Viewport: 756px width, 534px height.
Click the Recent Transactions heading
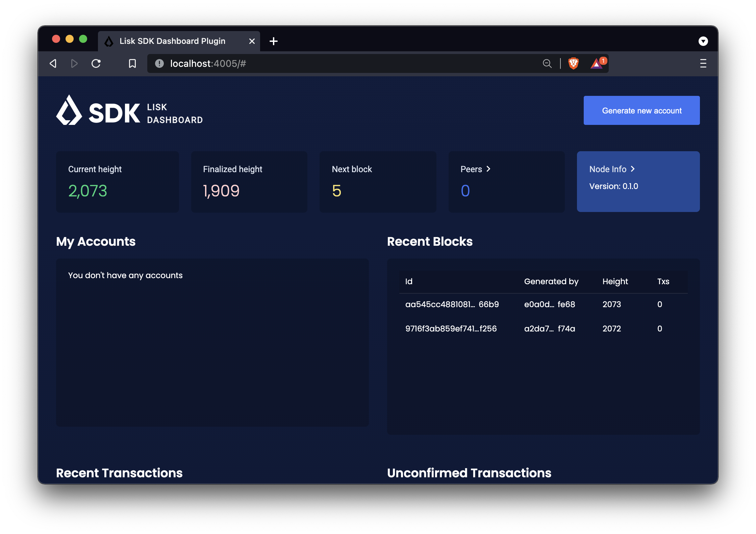coord(119,473)
